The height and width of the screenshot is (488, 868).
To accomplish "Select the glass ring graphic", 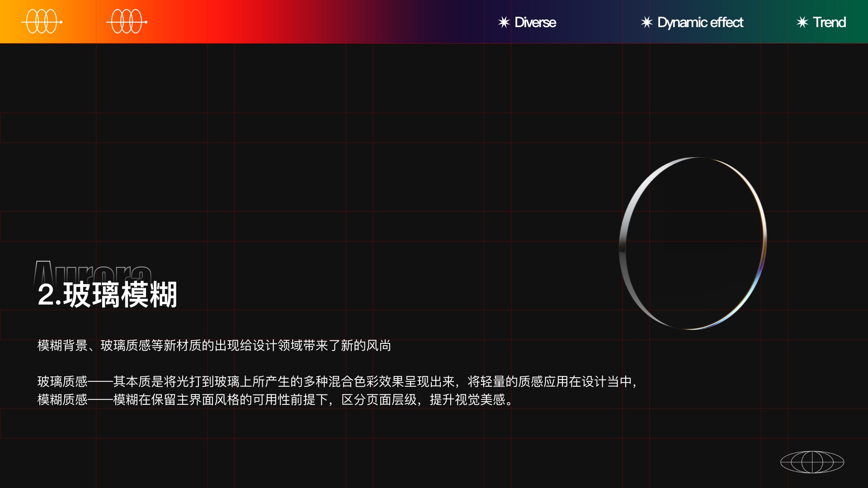I will coord(626,226).
